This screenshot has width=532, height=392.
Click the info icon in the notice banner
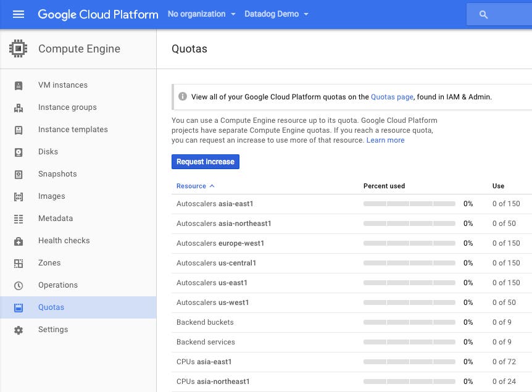(x=183, y=96)
